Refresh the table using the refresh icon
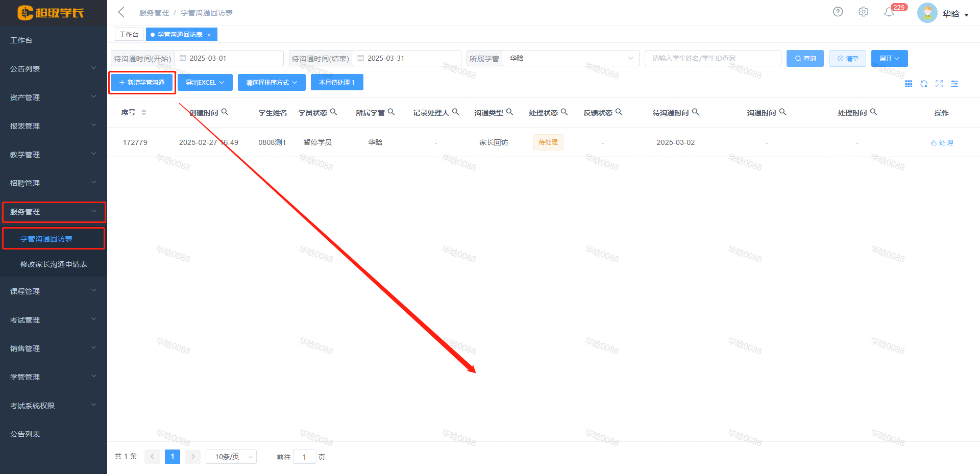The height and width of the screenshot is (474, 980). pos(924,84)
